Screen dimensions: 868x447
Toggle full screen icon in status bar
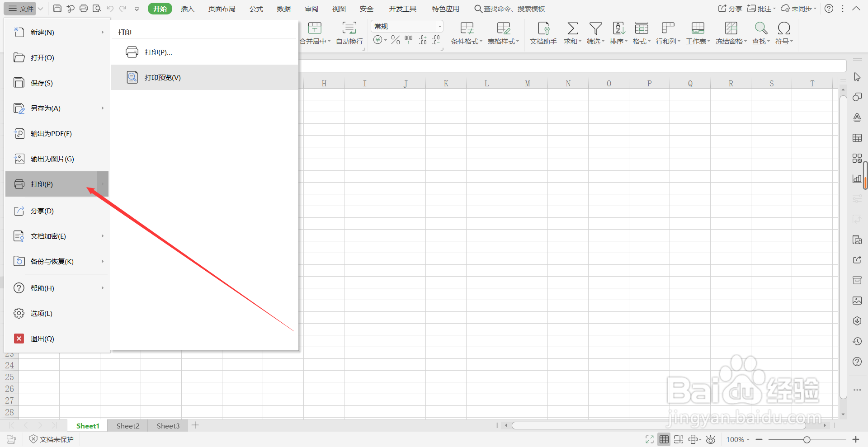(650, 439)
